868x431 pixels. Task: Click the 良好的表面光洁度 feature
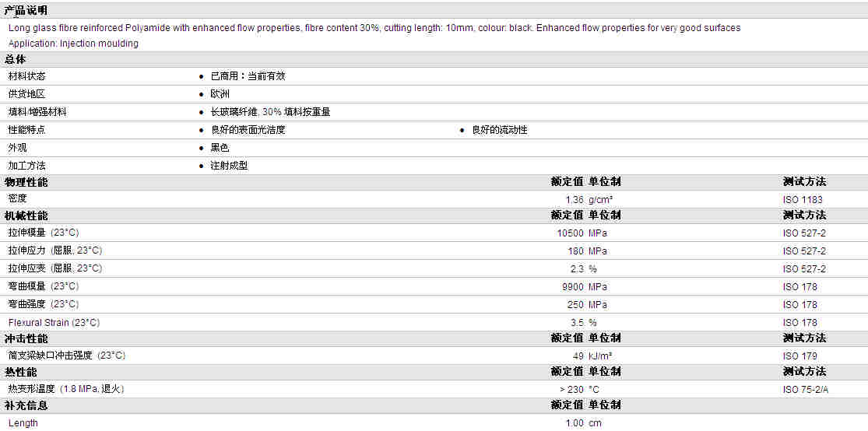point(248,130)
